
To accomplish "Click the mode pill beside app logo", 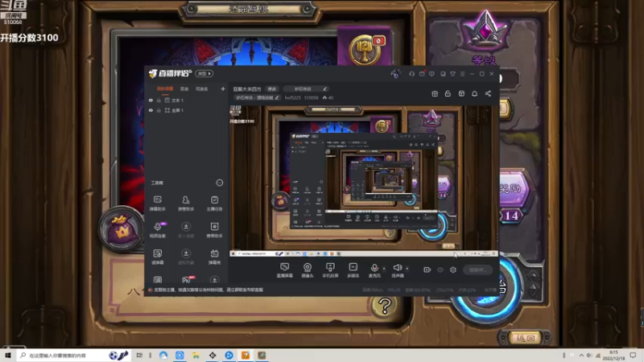I will (204, 73).
